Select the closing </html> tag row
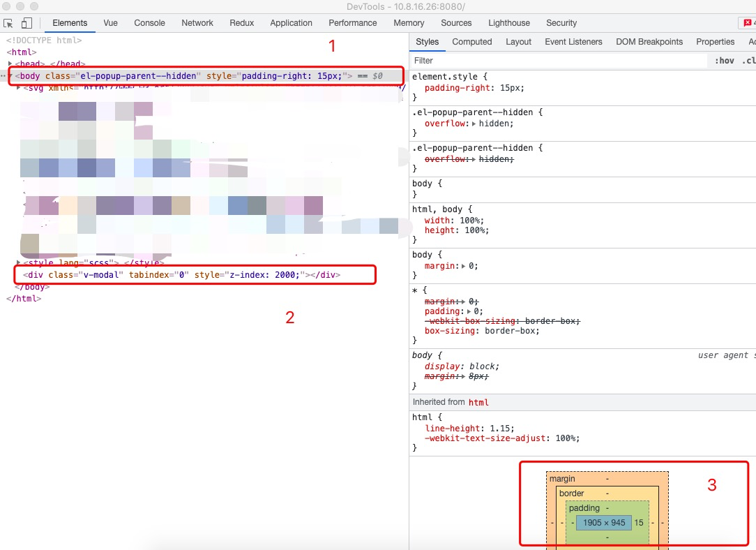The width and height of the screenshot is (756, 550). coord(24,299)
